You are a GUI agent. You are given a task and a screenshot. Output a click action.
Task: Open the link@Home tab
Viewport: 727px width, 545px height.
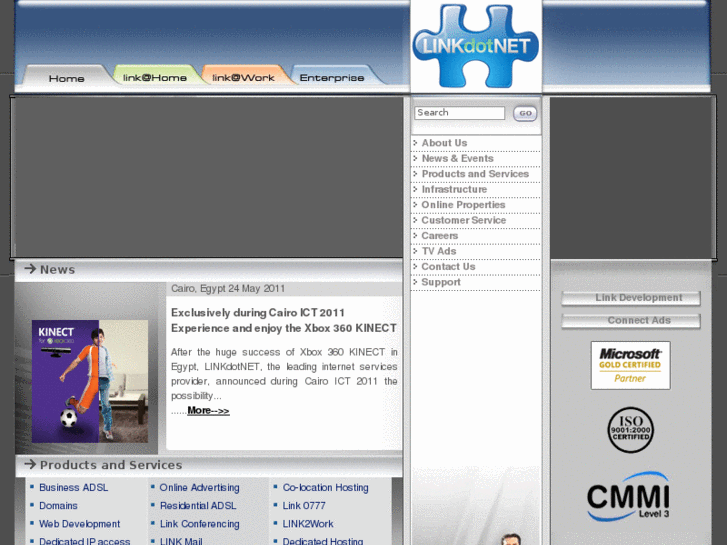(155, 77)
